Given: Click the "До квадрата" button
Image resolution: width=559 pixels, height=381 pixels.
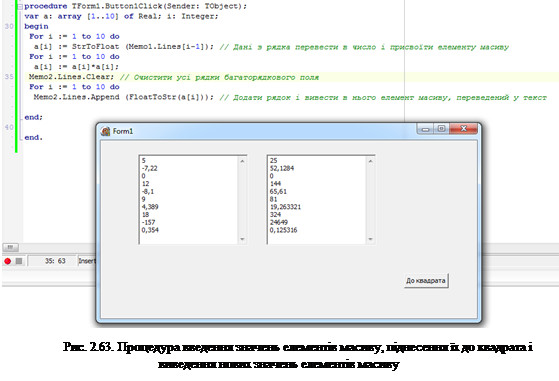Looking at the screenshot, I should click(426, 280).
